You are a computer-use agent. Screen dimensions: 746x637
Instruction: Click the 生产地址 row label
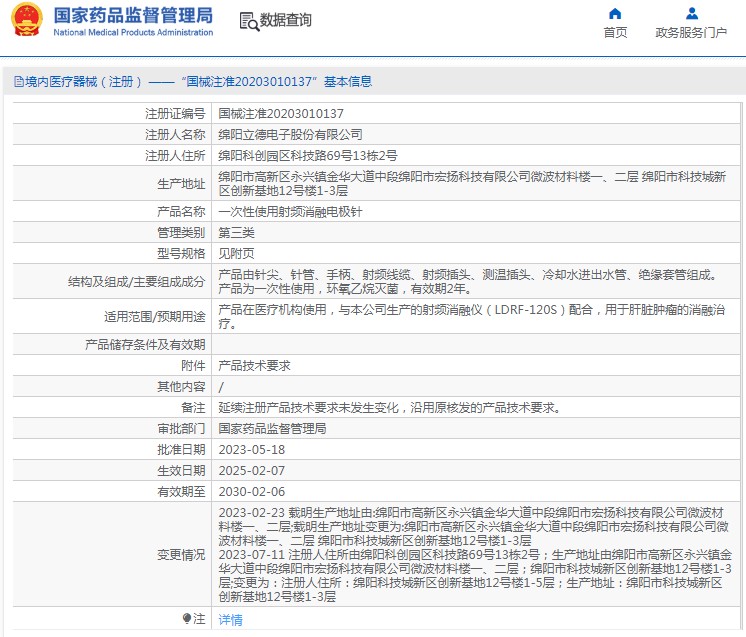[x=181, y=183]
